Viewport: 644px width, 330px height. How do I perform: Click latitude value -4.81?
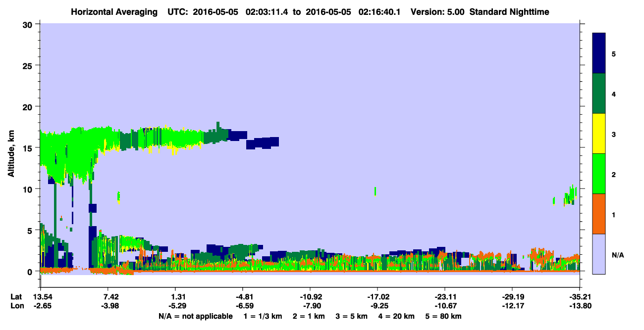tap(242, 297)
